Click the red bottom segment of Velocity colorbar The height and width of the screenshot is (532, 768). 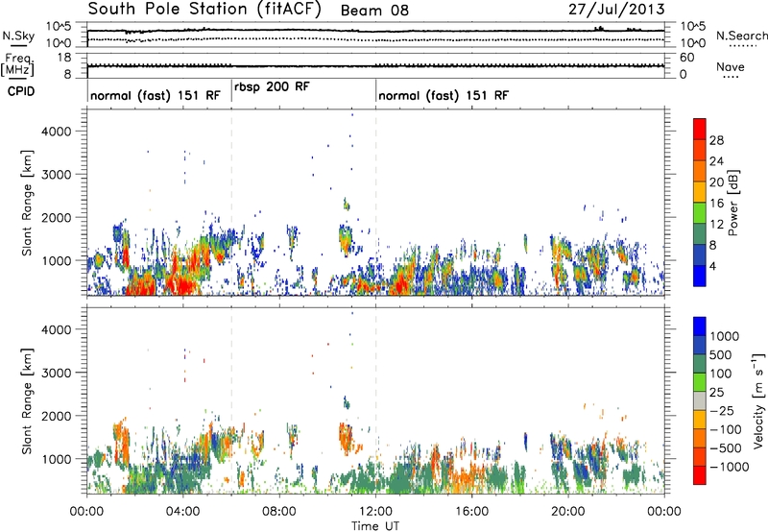point(700,475)
